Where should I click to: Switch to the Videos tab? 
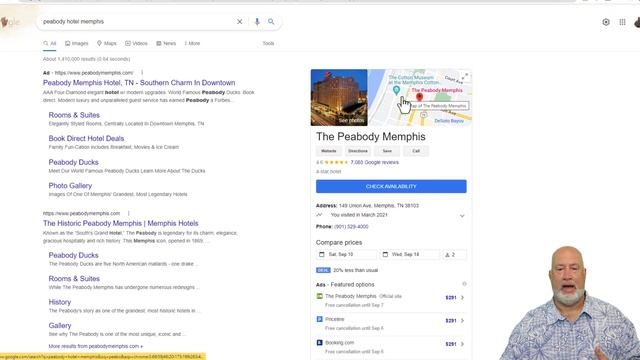tap(136, 43)
